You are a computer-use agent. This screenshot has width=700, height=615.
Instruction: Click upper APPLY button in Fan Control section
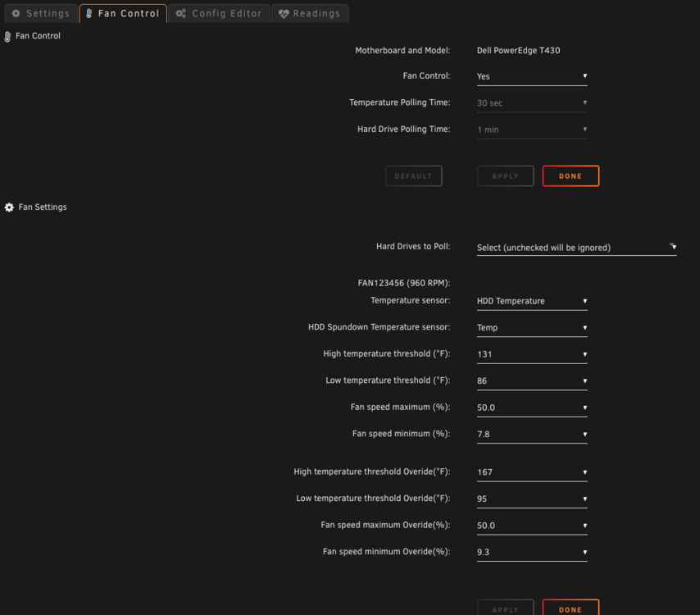pyautogui.click(x=505, y=176)
